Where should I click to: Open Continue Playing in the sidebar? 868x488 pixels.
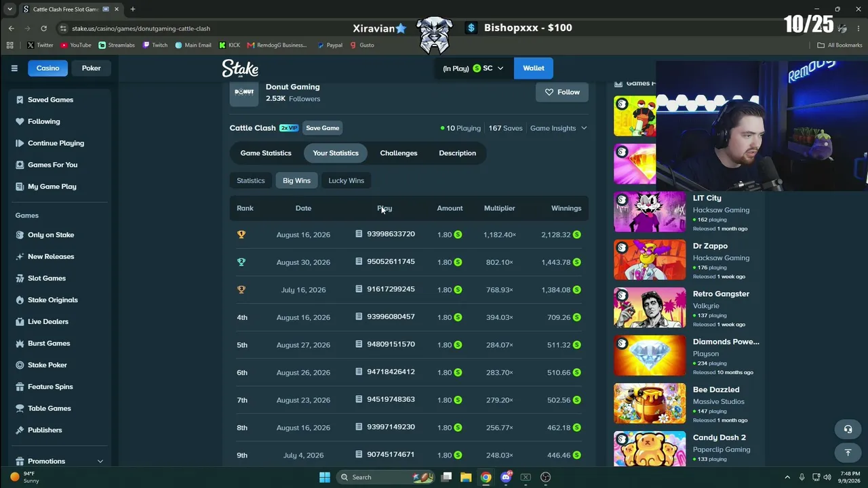pyautogui.click(x=56, y=143)
